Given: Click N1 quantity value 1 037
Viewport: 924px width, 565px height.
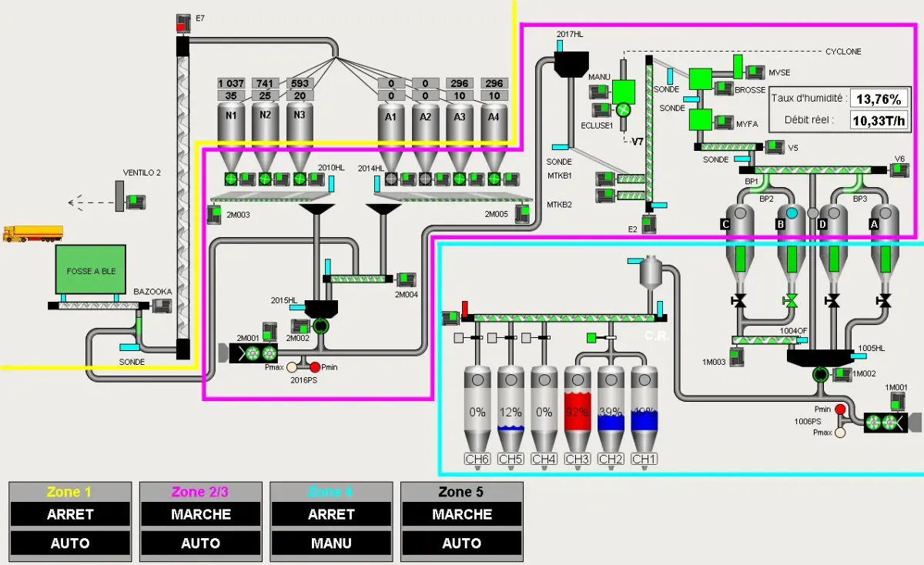Looking at the screenshot, I should click(231, 83).
